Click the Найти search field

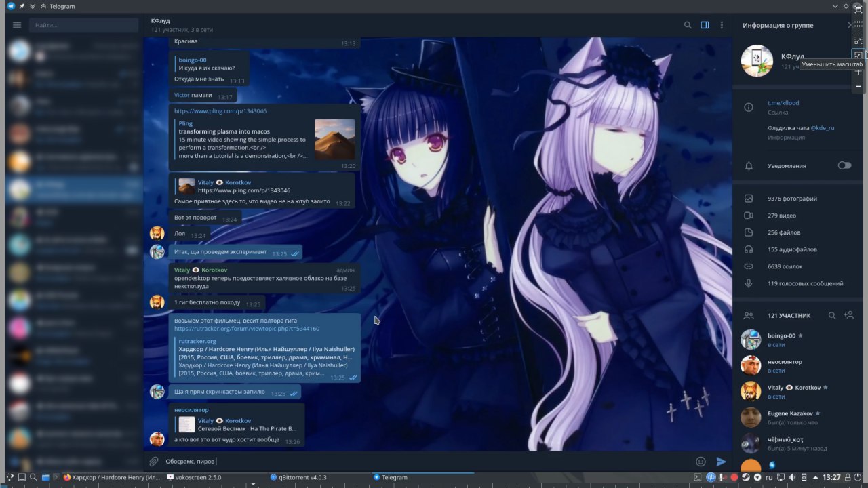pyautogui.click(x=83, y=25)
